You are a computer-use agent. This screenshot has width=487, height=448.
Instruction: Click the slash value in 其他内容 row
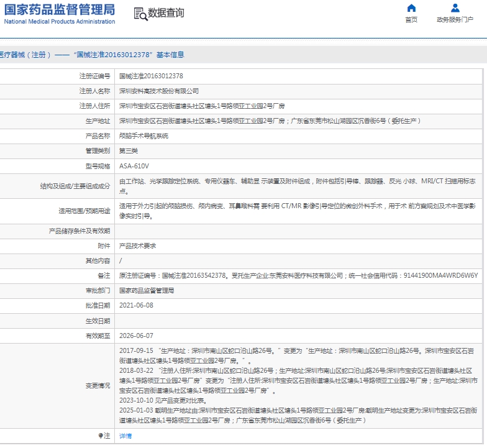click(x=121, y=261)
